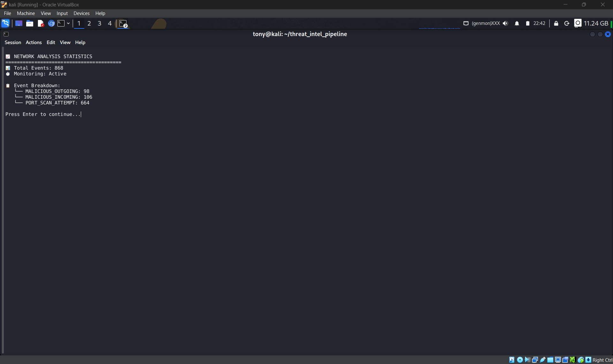Click VirtualBox network adapters indicator
The height and width of the screenshot is (364, 613).
(535, 360)
